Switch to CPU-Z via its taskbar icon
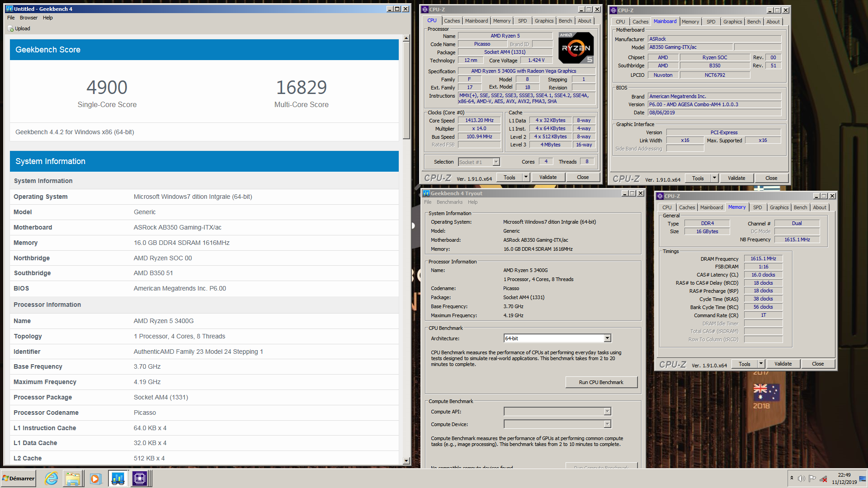 (x=140, y=479)
